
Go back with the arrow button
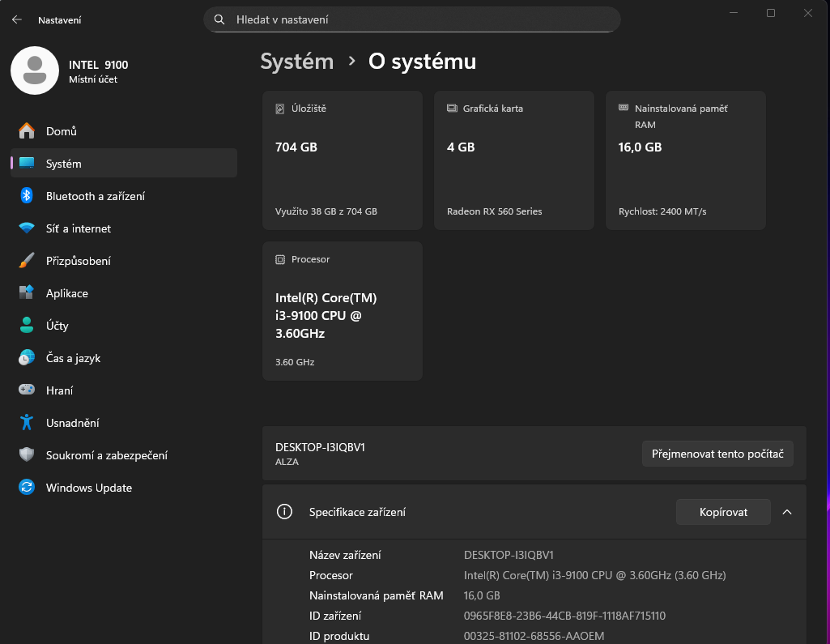point(16,19)
